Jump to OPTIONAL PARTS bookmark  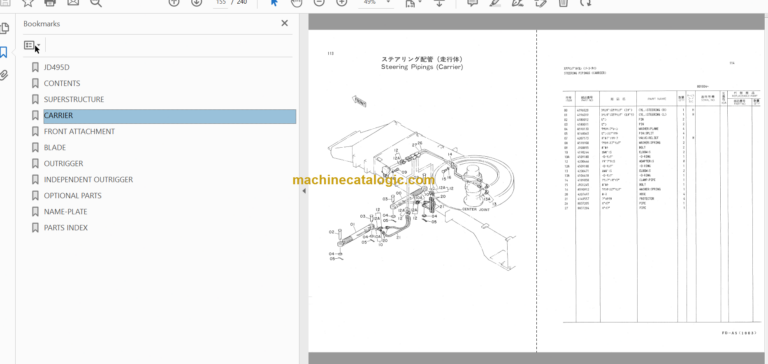coord(73,195)
